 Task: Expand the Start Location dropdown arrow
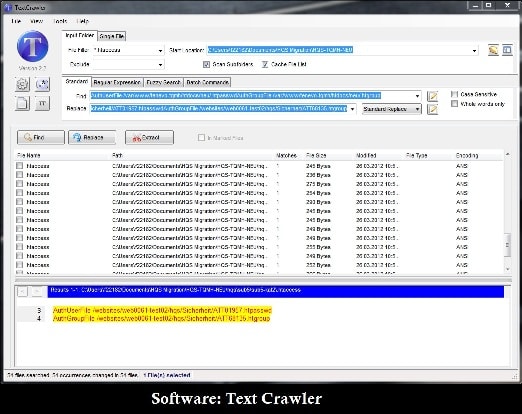click(474, 50)
